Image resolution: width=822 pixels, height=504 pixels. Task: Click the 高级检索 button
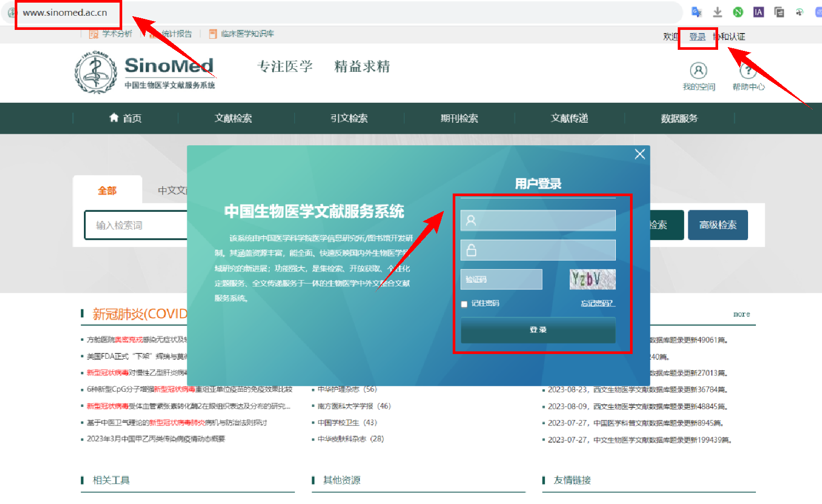(718, 225)
